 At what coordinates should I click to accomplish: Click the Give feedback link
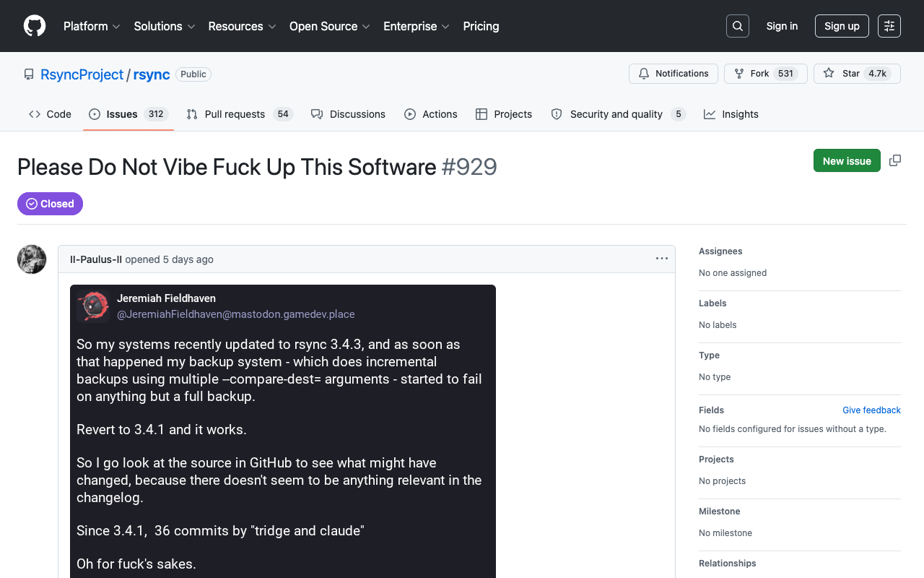[871, 410]
